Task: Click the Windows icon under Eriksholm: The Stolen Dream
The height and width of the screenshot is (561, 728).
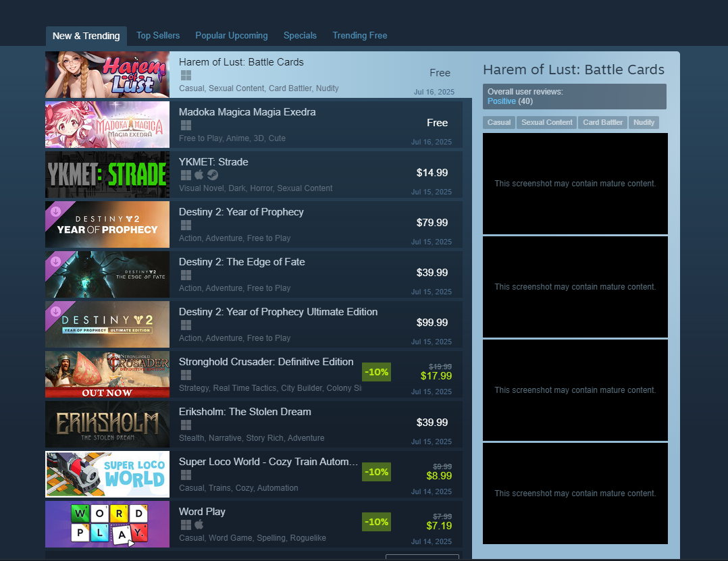Action: click(x=186, y=425)
